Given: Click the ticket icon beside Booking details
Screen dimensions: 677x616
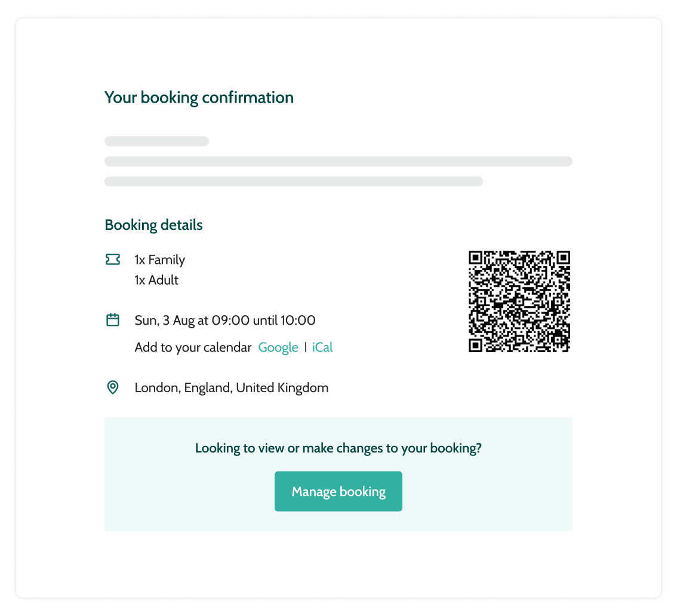Looking at the screenshot, I should (112, 259).
